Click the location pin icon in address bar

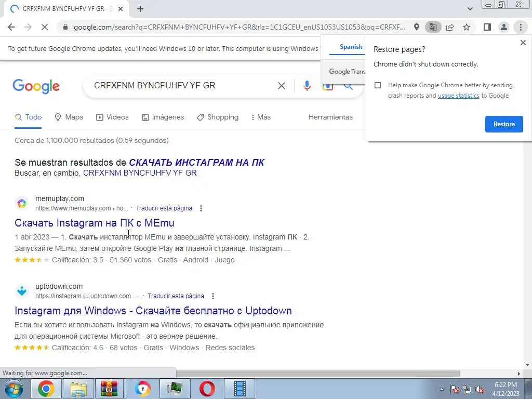pyautogui.click(x=416, y=27)
